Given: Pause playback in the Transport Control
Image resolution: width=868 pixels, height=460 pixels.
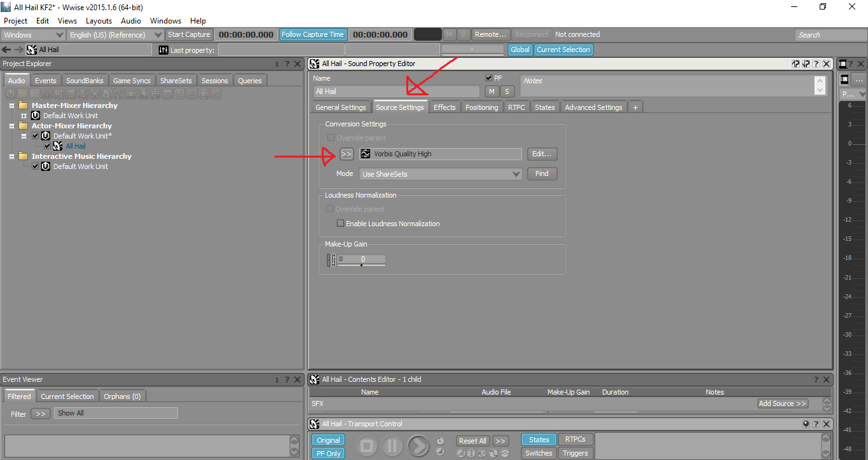Looking at the screenshot, I should 392,446.
